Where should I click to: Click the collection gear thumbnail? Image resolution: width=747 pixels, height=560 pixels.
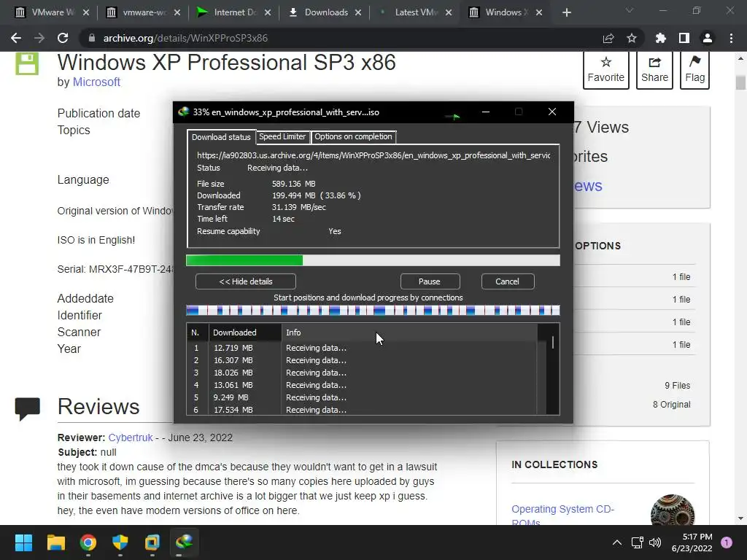click(x=672, y=510)
